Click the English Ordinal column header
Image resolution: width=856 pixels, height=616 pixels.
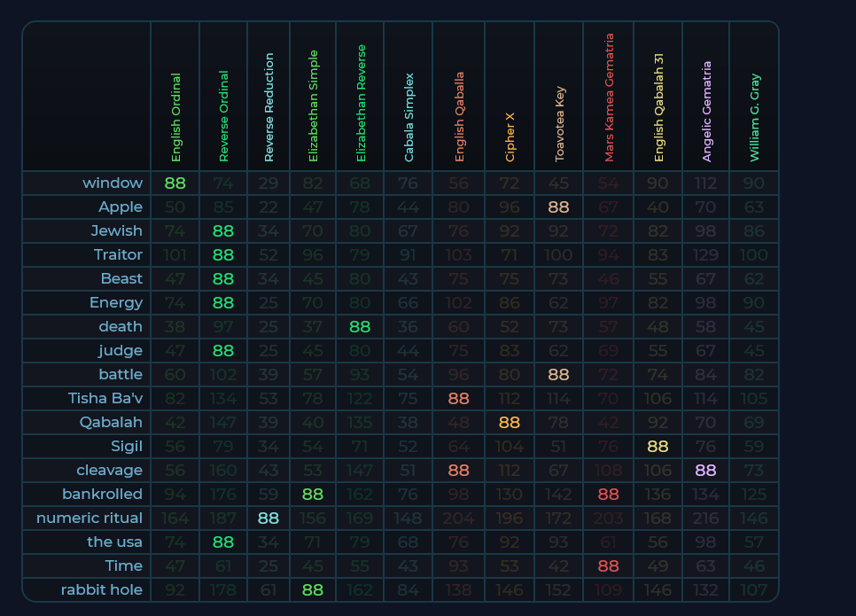pos(175,118)
